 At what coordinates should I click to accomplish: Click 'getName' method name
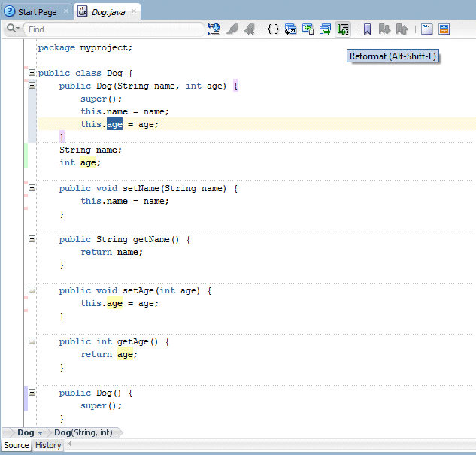coord(151,239)
